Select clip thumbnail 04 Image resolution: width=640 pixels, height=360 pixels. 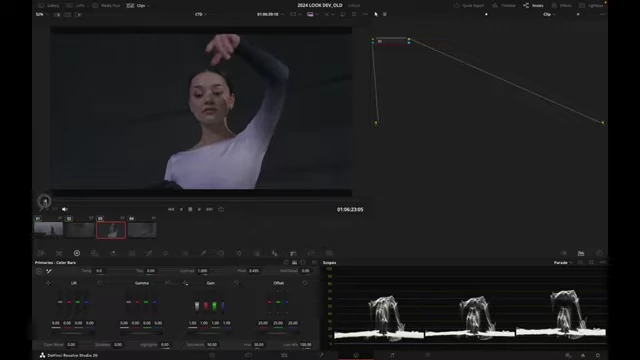point(142,230)
